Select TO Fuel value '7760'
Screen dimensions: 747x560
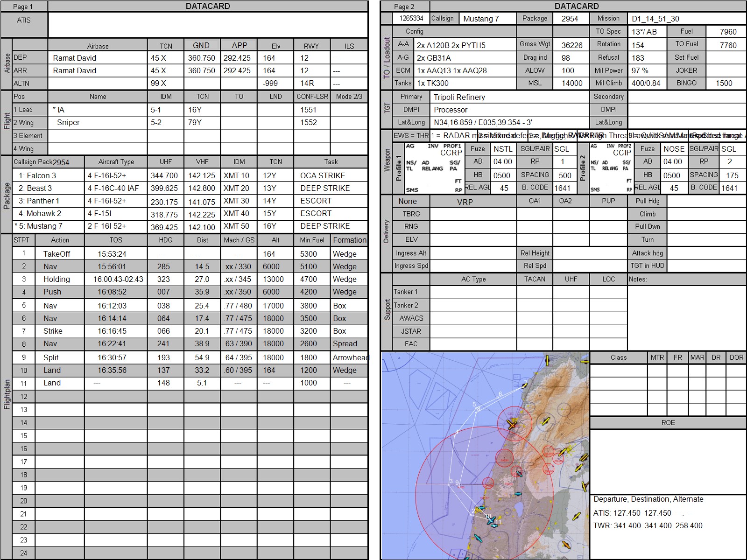(728, 45)
